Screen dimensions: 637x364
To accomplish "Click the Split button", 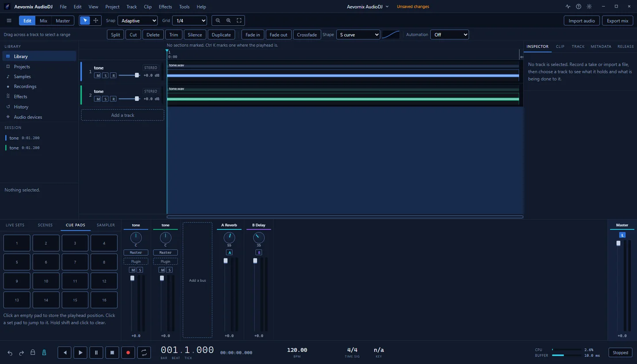I will coord(115,34).
